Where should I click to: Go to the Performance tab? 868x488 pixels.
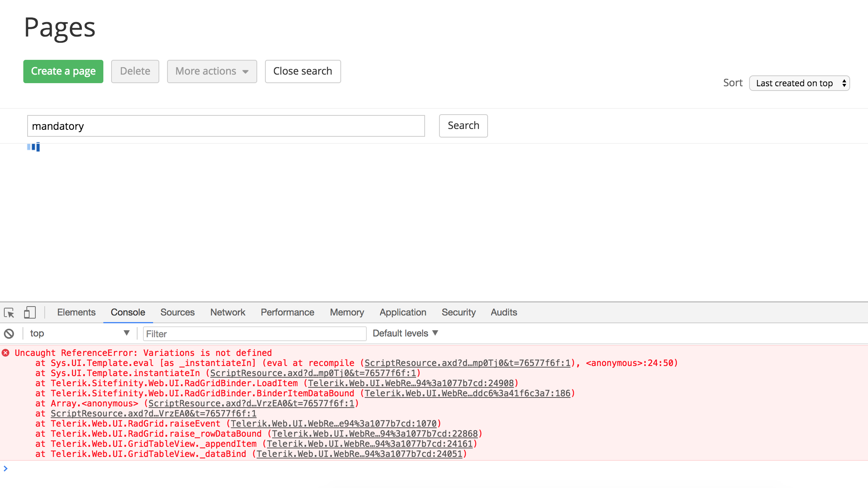(x=287, y=312)
